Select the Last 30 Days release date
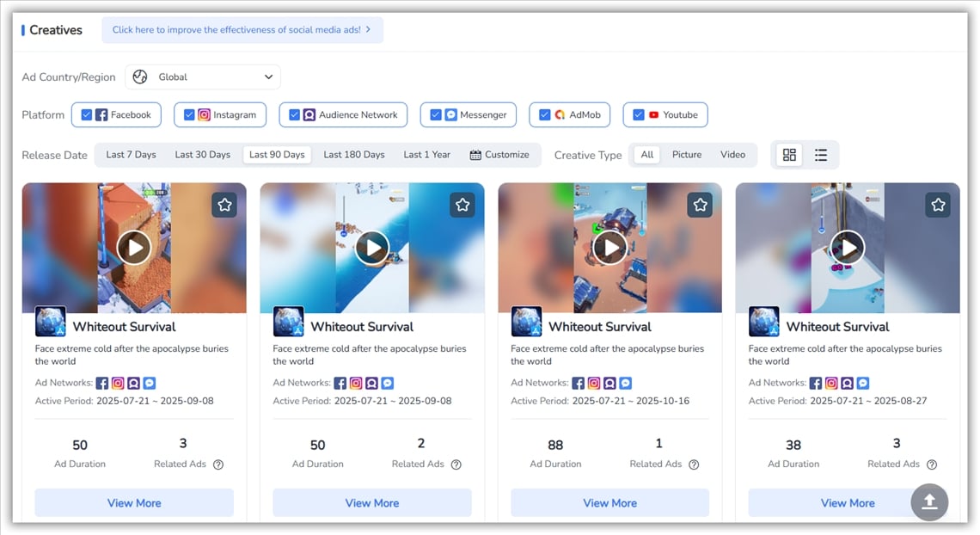The image size is (980, 535). [202, 155]
